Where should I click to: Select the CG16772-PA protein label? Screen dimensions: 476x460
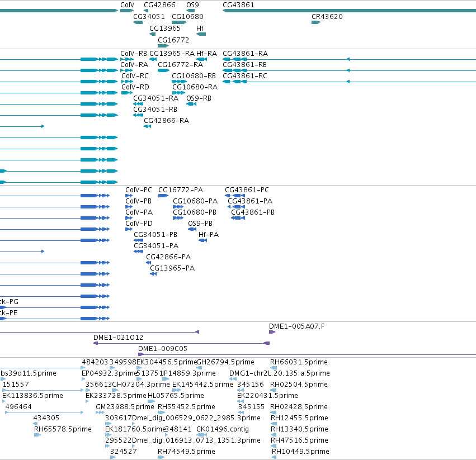pyautogui.click(x=181, y=190)
